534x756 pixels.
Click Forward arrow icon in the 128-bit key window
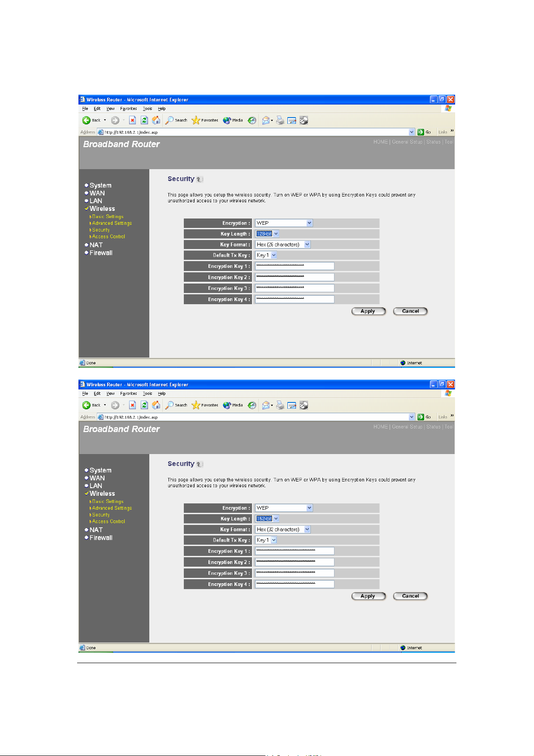115,120
